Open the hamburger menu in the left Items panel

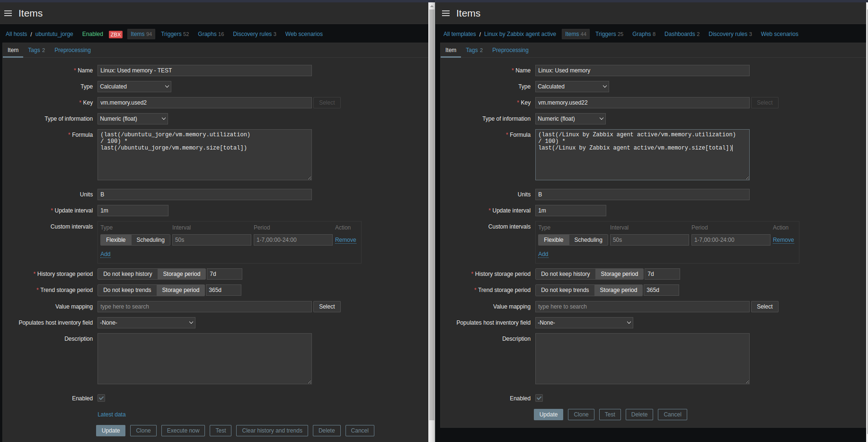click(8, 13)
